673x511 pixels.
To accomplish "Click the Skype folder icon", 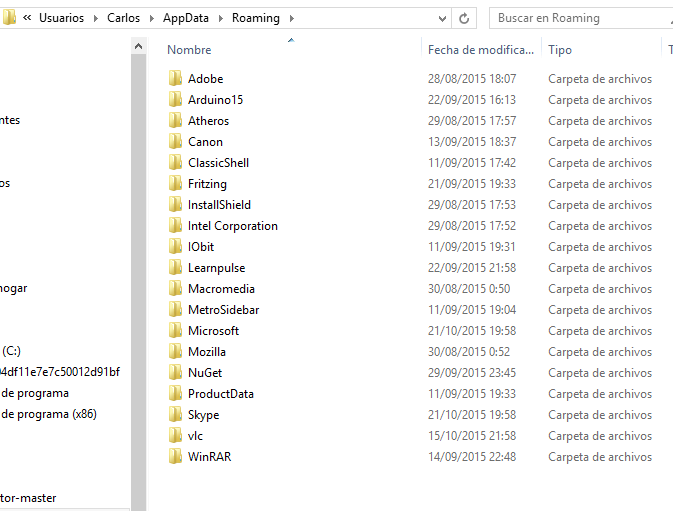I will (x=176, y=415).
